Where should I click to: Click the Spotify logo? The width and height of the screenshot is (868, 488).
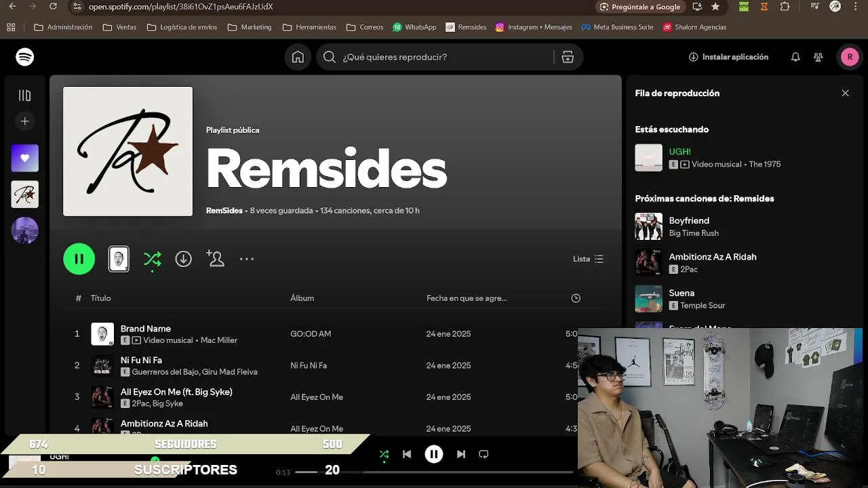point(25,57)
